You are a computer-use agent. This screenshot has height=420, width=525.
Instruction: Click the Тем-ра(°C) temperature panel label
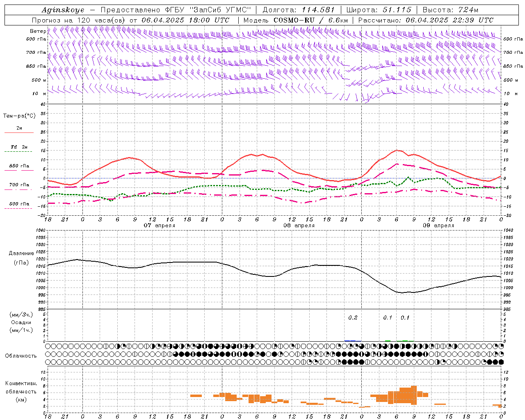(20, 116)
